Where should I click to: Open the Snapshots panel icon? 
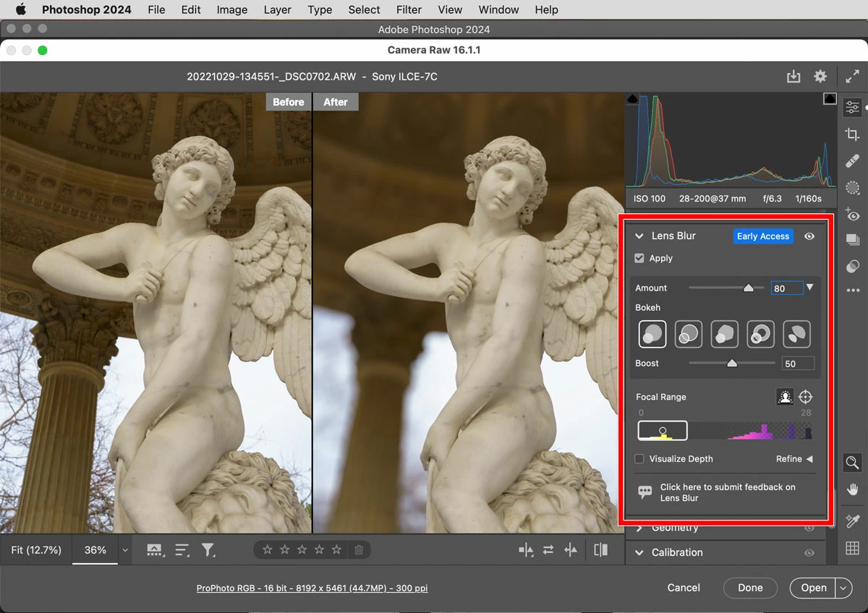(852, 240)
